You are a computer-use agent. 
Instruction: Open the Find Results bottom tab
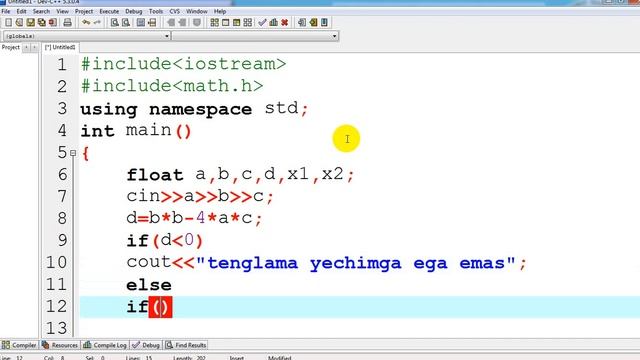(x=186, y=345)
